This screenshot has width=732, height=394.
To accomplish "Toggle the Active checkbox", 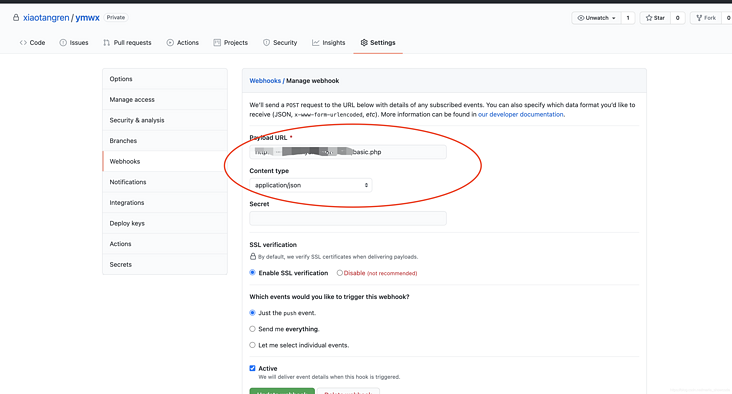I will (x=253, y=368).
